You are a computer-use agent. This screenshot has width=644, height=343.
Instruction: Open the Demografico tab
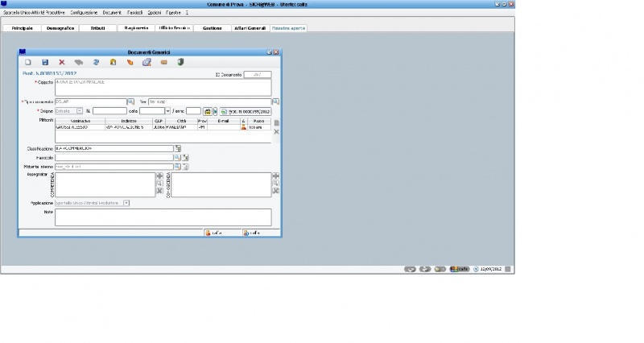pyautogui.click(x=60, y=28)
